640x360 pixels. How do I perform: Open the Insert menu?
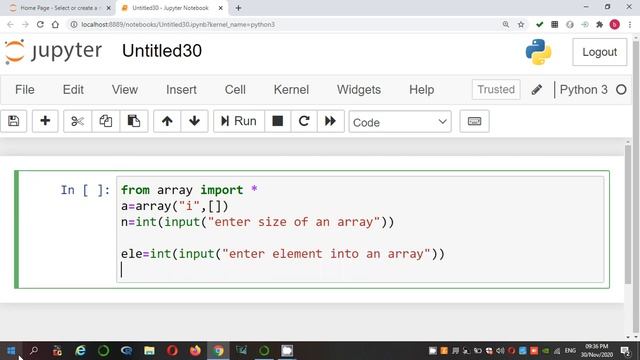tap(181, 90)
